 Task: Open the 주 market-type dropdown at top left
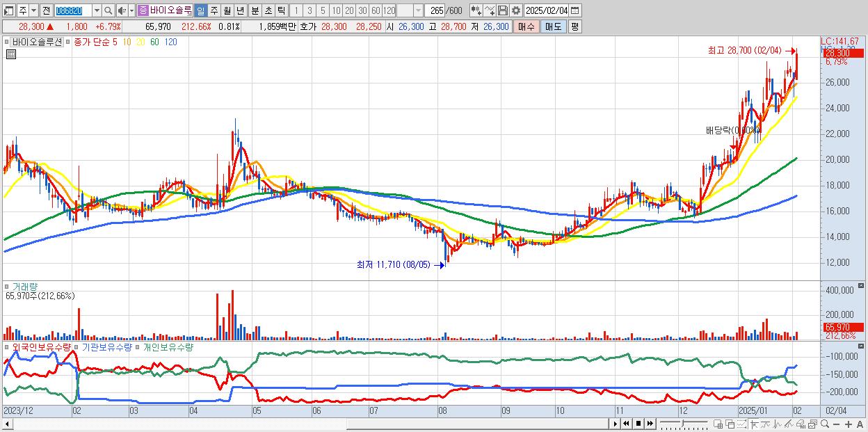pos(33,10)
